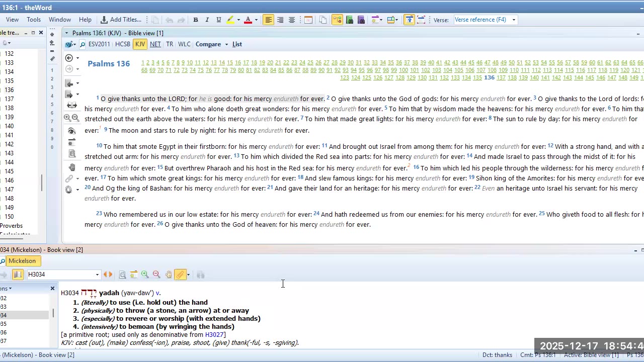Jump to Psalm chapter 150 in Bible tree
Viewport: 644px width, 362px height.
click(x=9, y=217)
